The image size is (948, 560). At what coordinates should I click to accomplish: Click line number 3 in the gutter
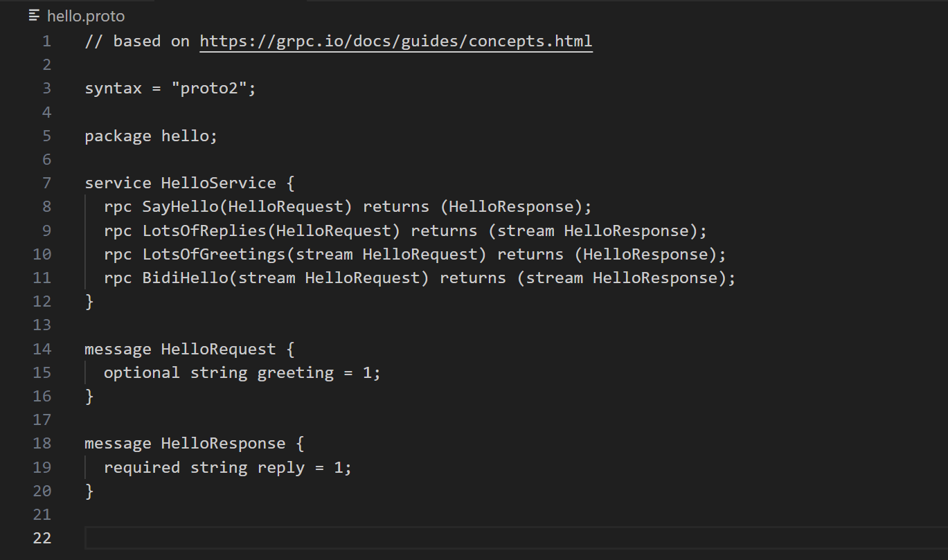pyautogui.click(x=46, y=88)
